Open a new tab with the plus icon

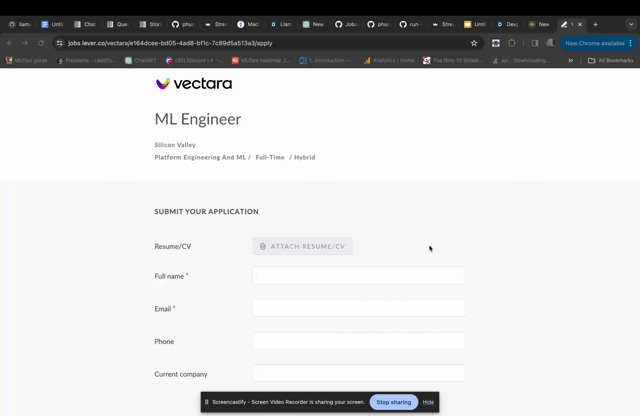pyautogui.click(x=596, y=24)
